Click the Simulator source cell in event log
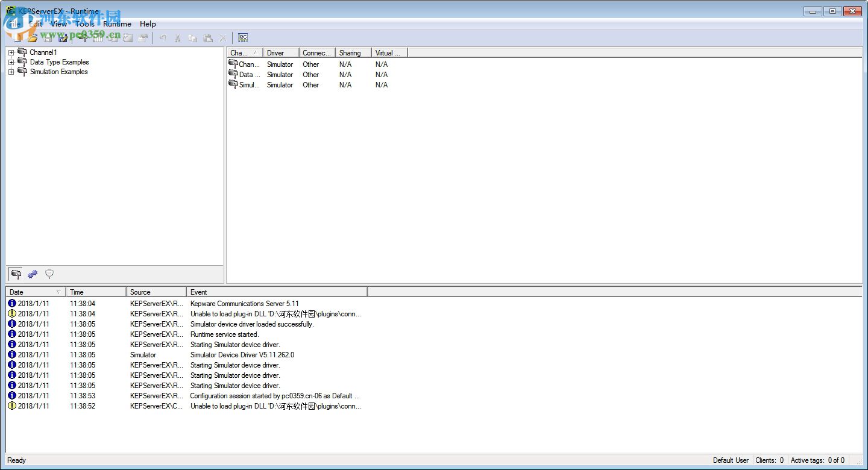This screenshot has width=868, height=470. coord(143,355)
